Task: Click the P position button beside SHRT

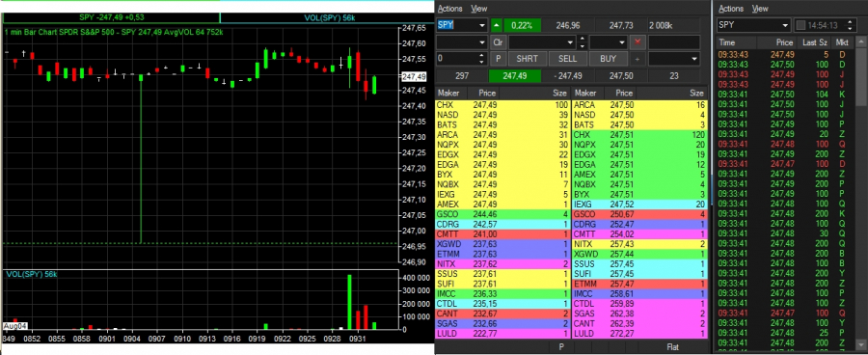Action: tap(498, 59)
